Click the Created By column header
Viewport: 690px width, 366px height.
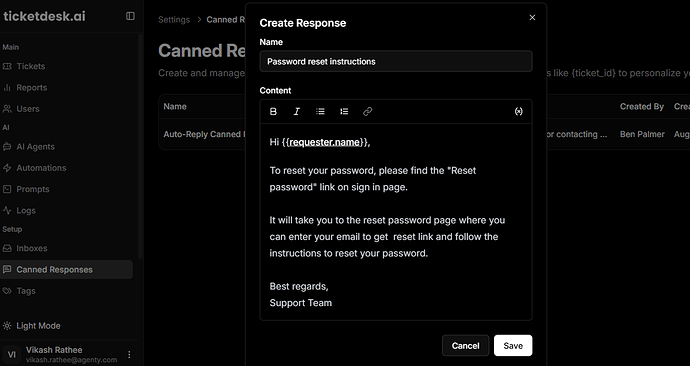coord(642,106)
